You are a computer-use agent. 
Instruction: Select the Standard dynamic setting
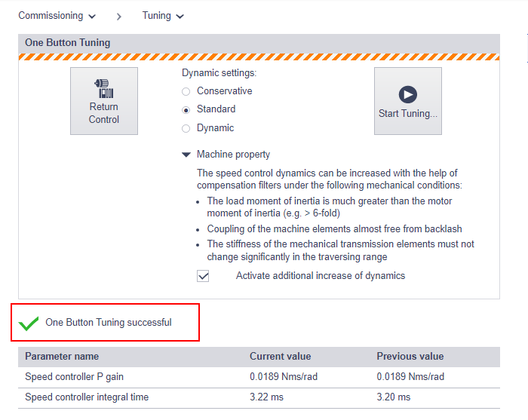(x=186, y=110)
